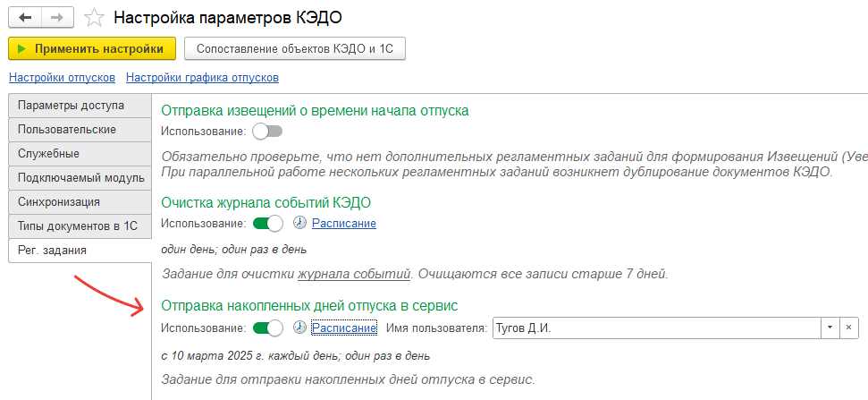Add page to favorites with star icon
868x400 pixels.
(x=93, y=17)
